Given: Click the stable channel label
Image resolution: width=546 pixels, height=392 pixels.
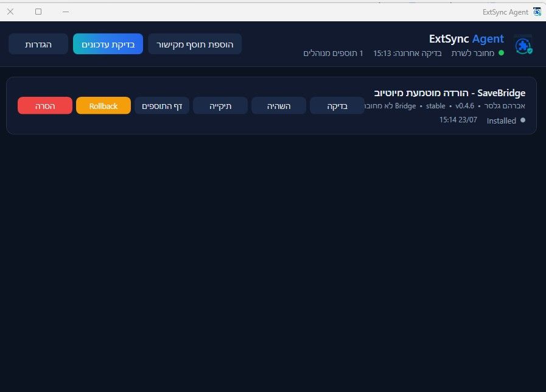Looking at the screenshot, I should pos(436,106).
